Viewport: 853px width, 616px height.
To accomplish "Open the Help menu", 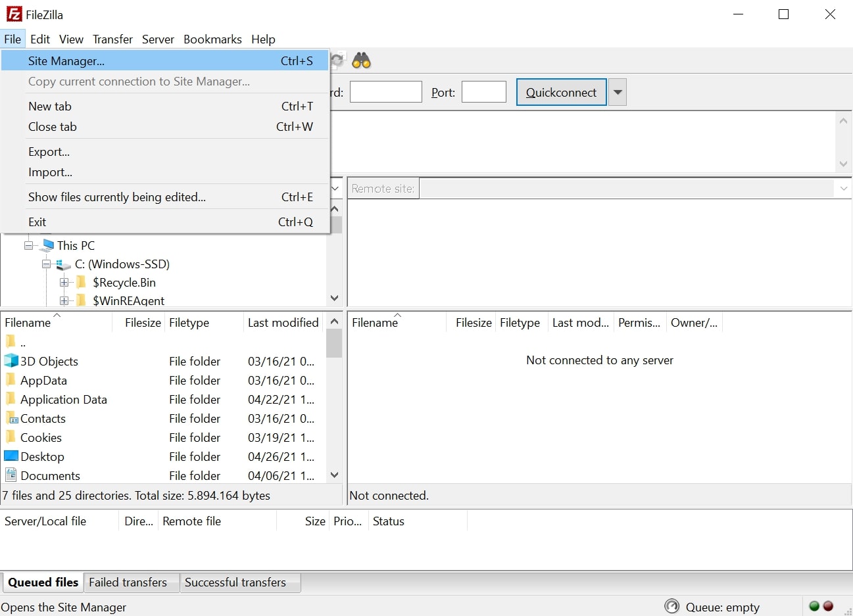I will pyautogui.click(x=263, y=39).
